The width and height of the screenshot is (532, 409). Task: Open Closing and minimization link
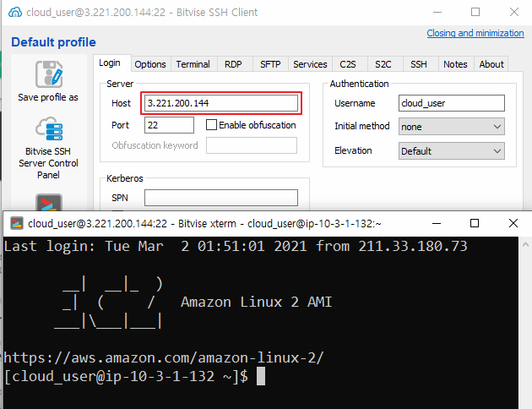(x=475, y=33)
